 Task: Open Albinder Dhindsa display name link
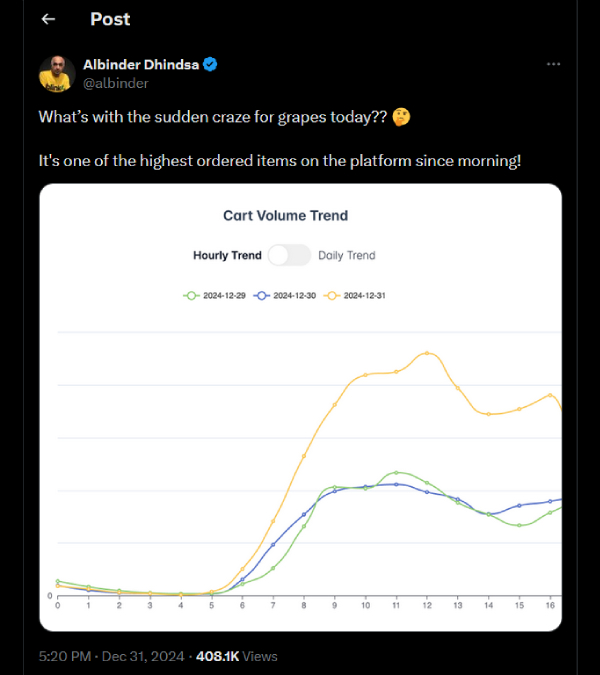[x=140, y=65]
